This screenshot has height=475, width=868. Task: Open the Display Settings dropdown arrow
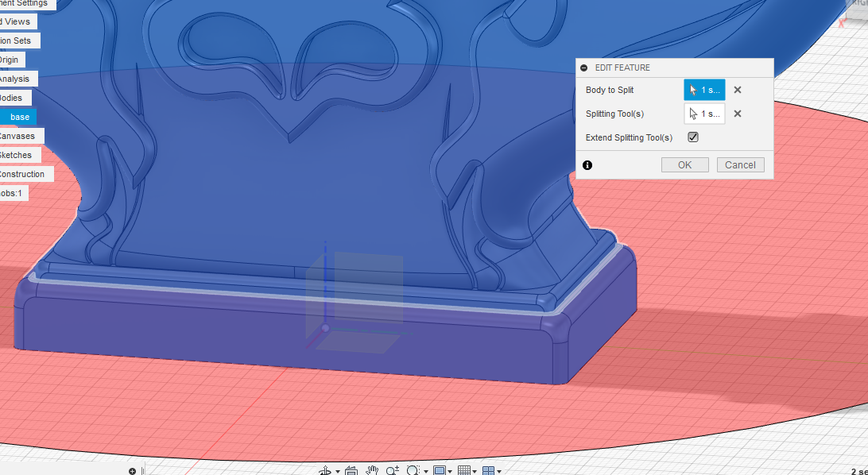point(451,472)
